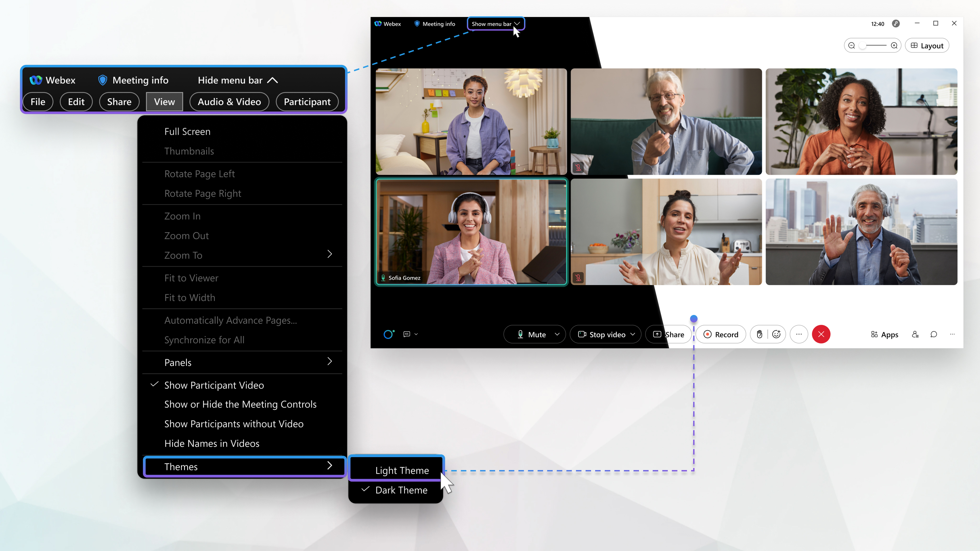Viewport: 980px width, 551px height.
Task: Click the View menu tab
Action: tap(164, 102)
